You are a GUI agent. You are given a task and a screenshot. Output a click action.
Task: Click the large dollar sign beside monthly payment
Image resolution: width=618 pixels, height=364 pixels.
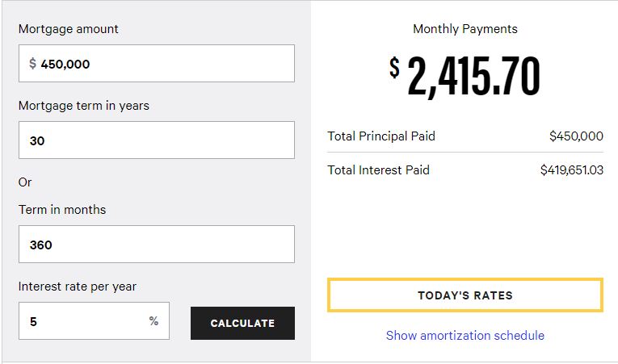click(394, 68)
